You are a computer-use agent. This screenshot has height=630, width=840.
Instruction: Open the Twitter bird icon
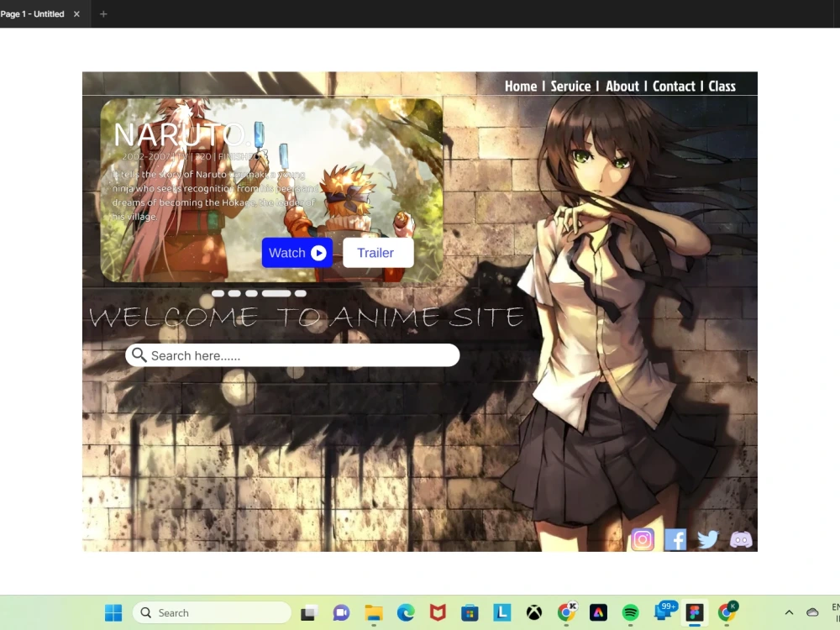coord(707,539)
